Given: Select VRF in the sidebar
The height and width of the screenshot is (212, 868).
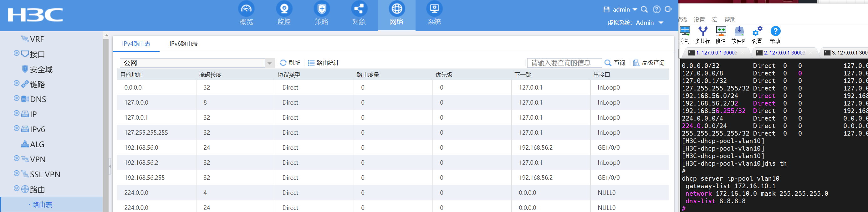Looking at the screenshot, I should point(37,39).
